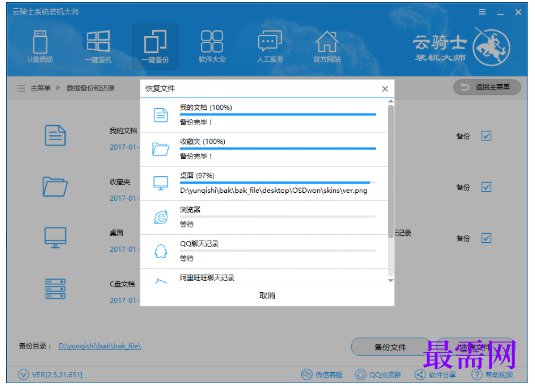The height and width of the screenshot is (386, 535).
Task: Click the 我的文档 100% progress bar
Action: click(x=278, y=115)
